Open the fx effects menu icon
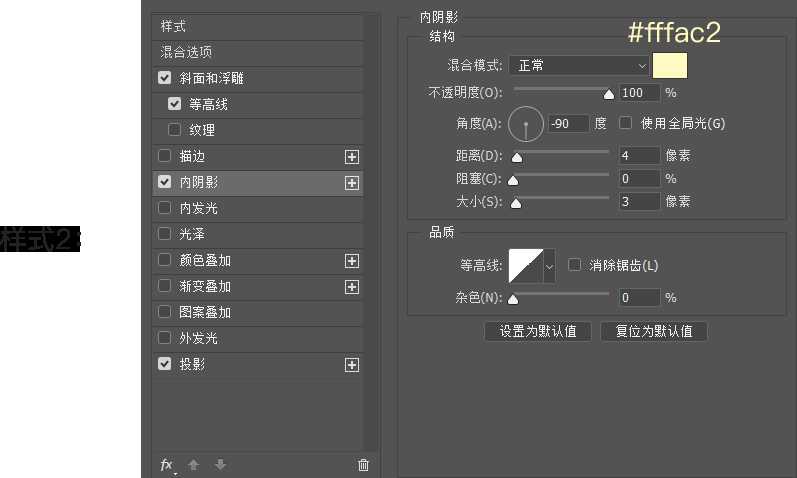Image resolution: width=797 pixels, height=478 pixels. (x=167, y=465)
